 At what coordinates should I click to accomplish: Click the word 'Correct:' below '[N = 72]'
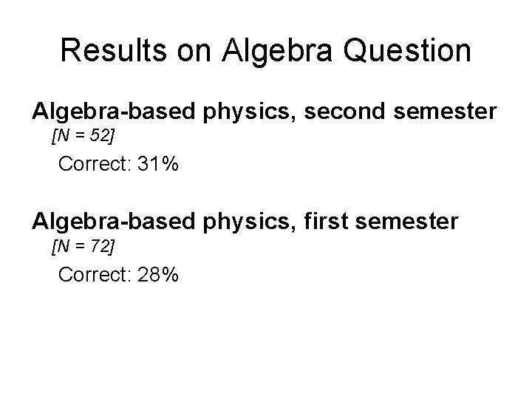pyautogui.click(x=95, y=274)
